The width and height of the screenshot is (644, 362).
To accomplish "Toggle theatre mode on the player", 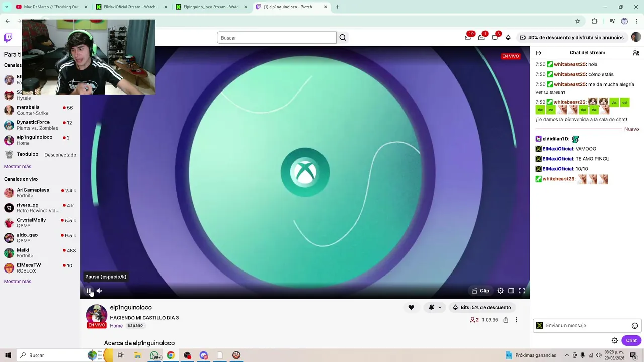I will pos(511,291).
